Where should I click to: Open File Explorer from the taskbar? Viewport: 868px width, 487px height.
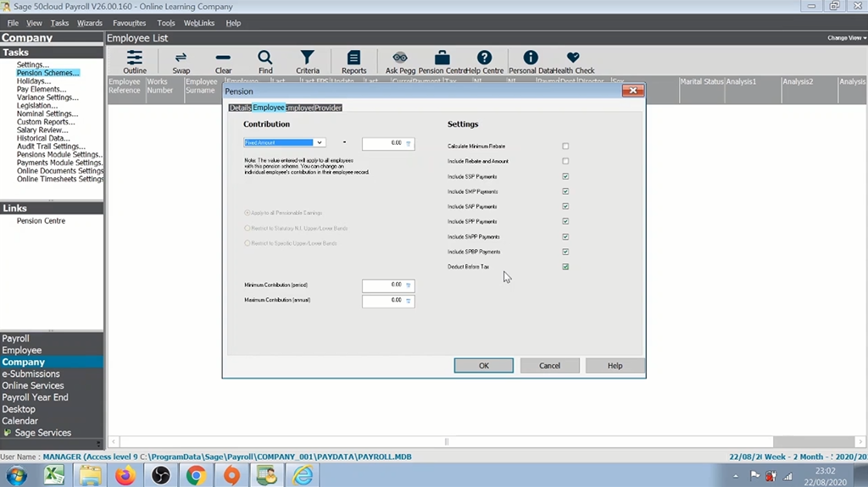[90, 475]
